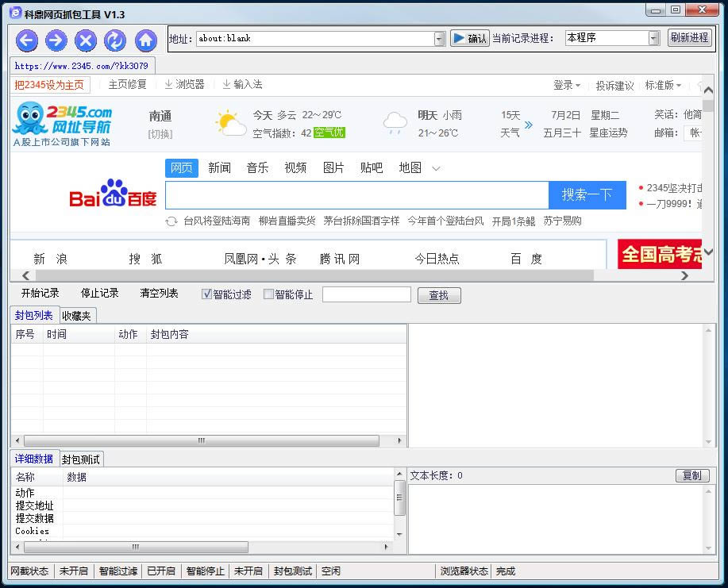This screenshot has width=728, height=588.
Task: Expand the address bar dropdown
Action: 439,38
